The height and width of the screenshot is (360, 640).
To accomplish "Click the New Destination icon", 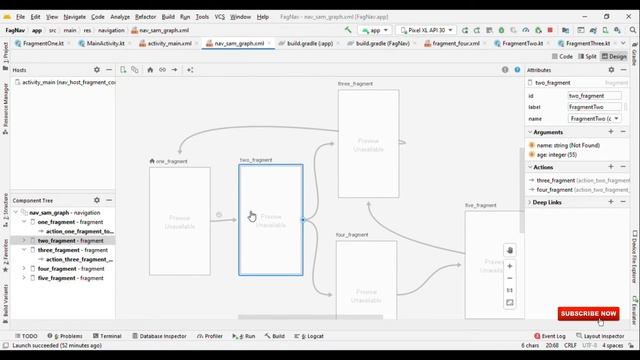I will point(123,70).
